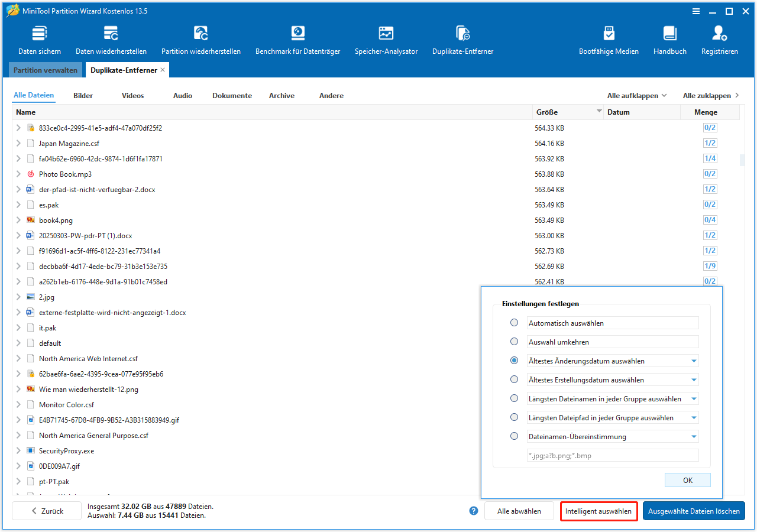
Task: Expand the Photo Book.mp3 duplicate group
Action: tap(17, 174)
